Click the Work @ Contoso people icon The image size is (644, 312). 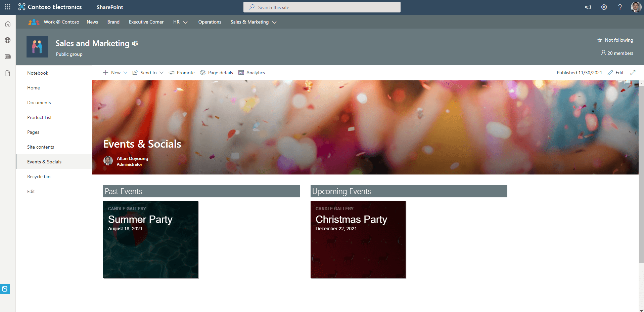coord(34,22)
